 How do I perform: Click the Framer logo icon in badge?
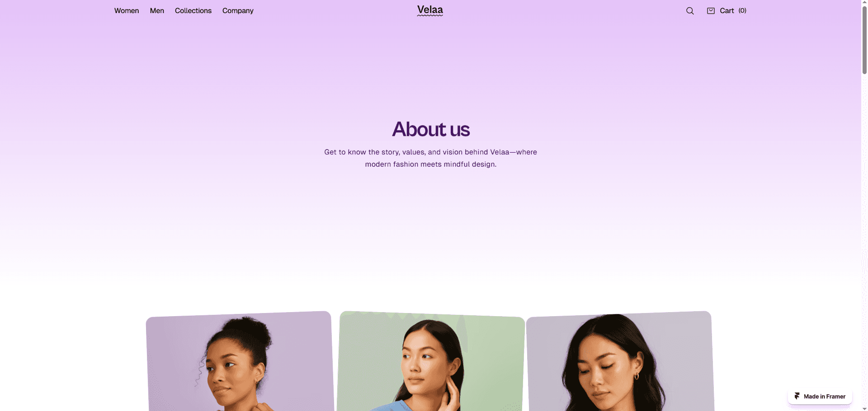(x=797, y=396)
